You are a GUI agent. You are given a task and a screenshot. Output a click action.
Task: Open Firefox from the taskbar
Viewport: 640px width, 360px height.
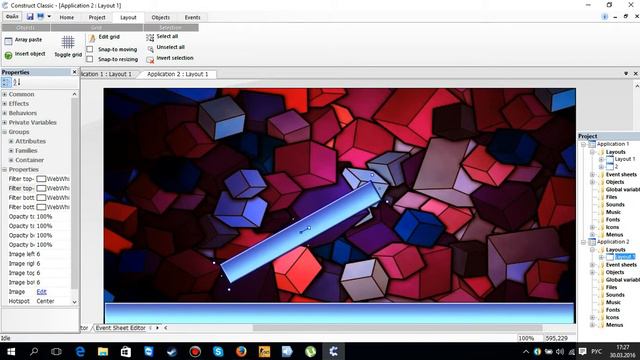coord(241,351)
